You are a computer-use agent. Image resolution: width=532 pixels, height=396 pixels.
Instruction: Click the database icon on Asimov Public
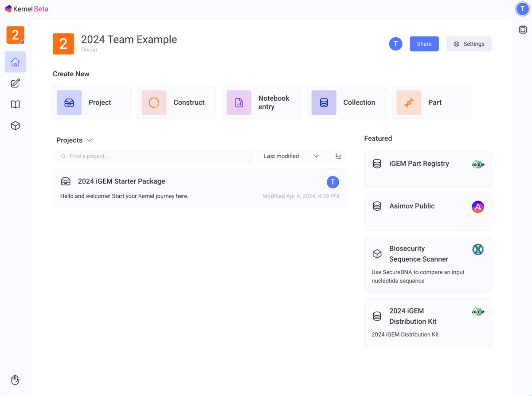pyautogui.click(x=377, y=206)
